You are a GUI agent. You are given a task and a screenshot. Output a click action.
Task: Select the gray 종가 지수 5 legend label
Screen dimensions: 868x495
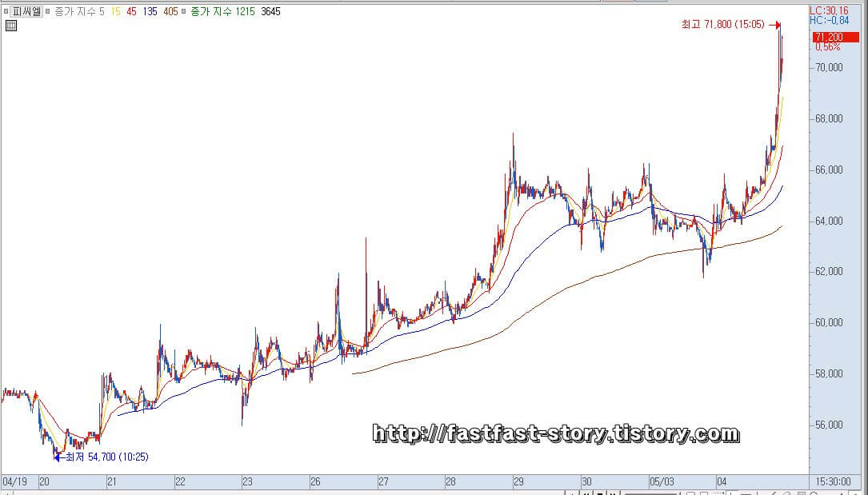tap(78, 11)
